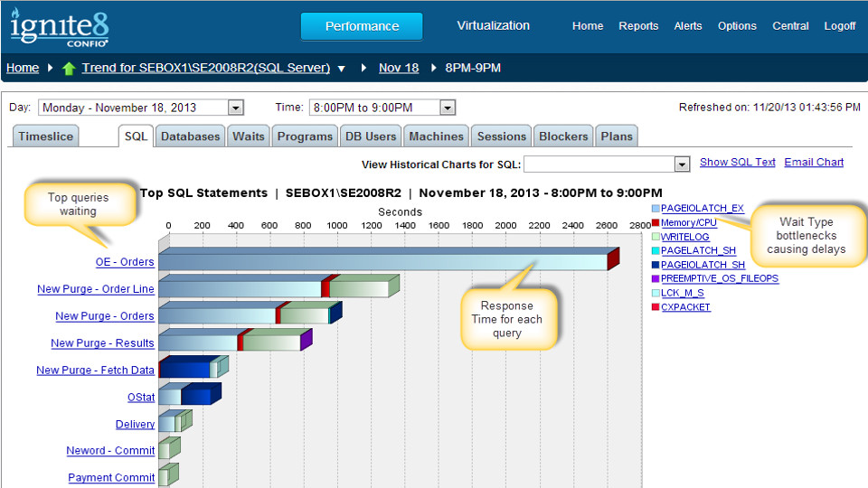The image size is (868, 488).
Task: Open the Time range dropdown arrow
Action: 448,108
